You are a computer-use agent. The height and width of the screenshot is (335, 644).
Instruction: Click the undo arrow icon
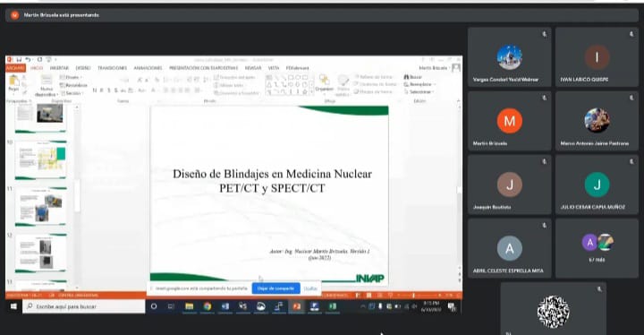pos(28,60)
